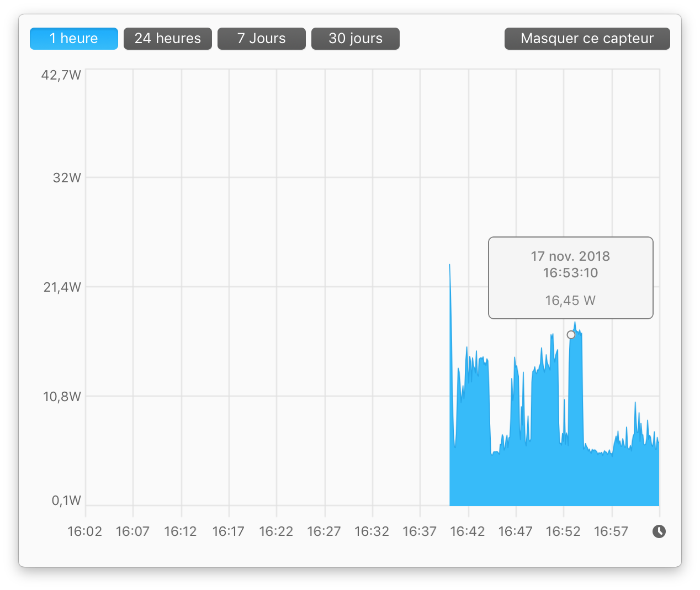Show data for the 7 Jours period
Viewport: 700px width, 590px height.
click(261, 38)
